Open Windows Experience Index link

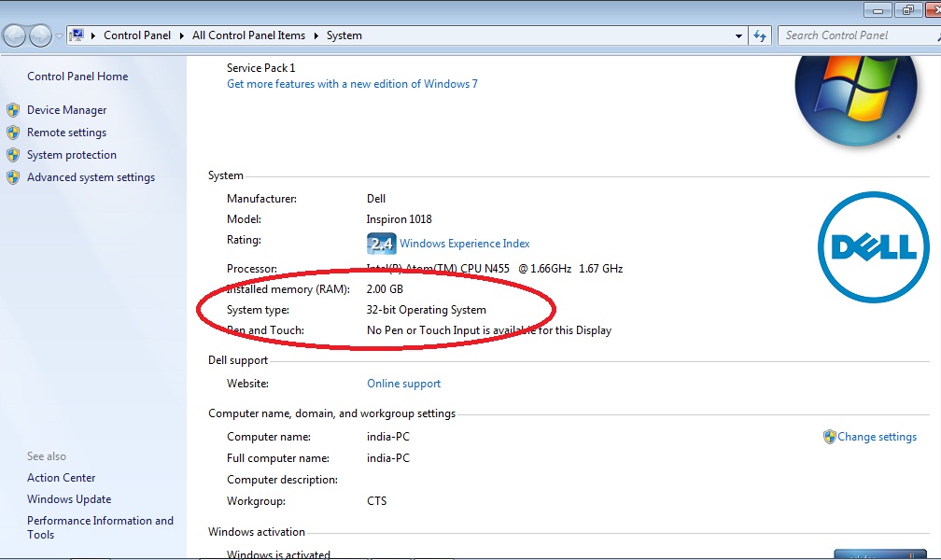[x=465, y=244]
